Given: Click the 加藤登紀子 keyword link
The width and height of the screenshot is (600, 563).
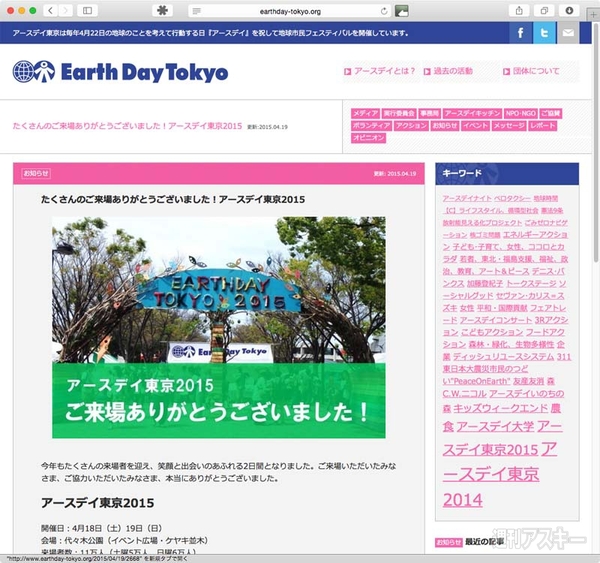Looking at the screenshot, I should tap(485, 284).
